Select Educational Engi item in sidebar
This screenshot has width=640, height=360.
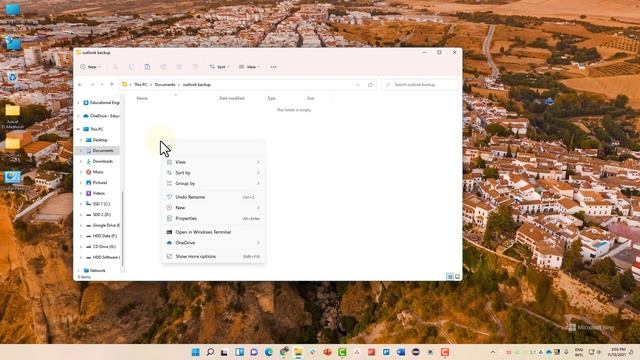click(x=101, y=103)
